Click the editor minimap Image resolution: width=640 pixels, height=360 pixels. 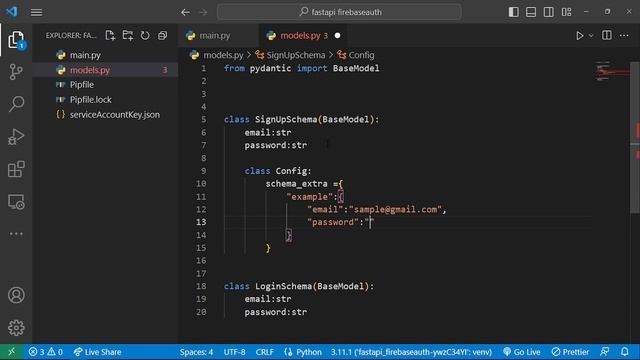click(x=611, y=72)
